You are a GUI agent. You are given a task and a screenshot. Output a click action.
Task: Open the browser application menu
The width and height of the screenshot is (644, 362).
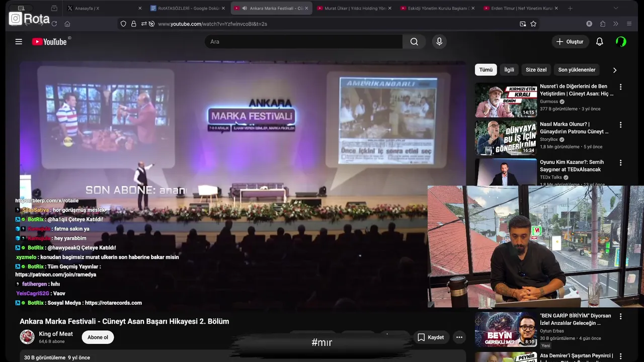[629, 24]
